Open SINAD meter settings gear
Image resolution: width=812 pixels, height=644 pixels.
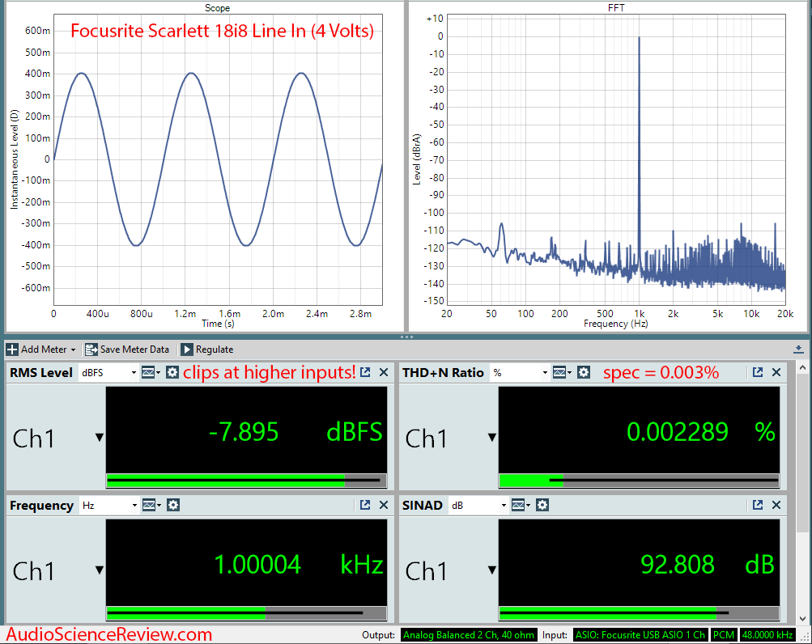click(x=542, y=505)
